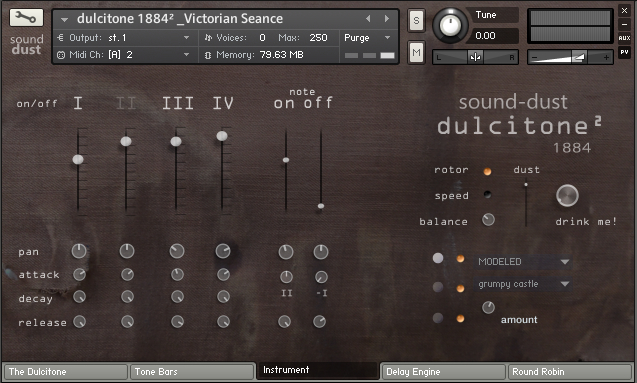Click the knob above the -I label
Viewport: 637px width, 383px height.
pos(321,277)
